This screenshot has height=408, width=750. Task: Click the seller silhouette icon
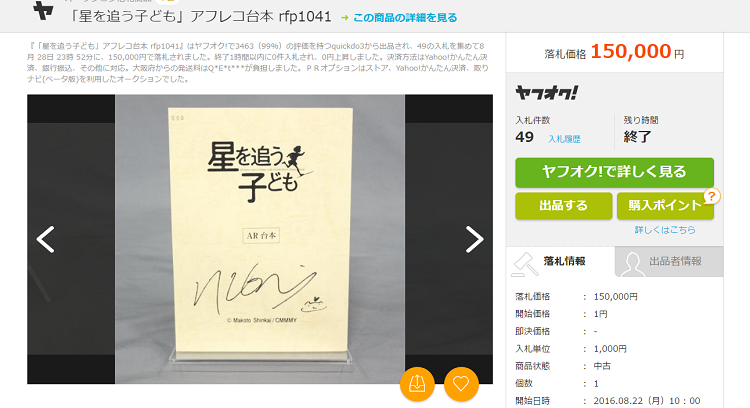[x=632, y=265]
